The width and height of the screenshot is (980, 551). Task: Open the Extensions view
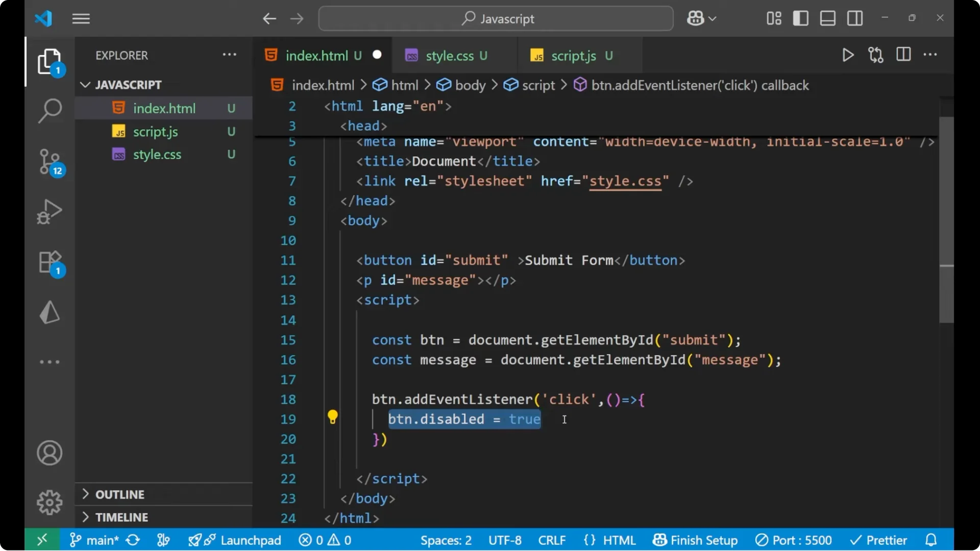tap(50, 263)
